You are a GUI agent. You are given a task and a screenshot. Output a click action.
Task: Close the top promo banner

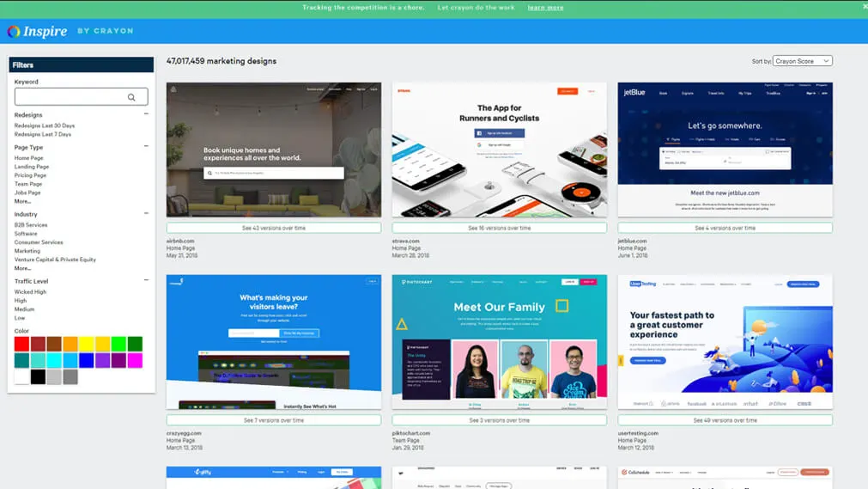[865, 7]
